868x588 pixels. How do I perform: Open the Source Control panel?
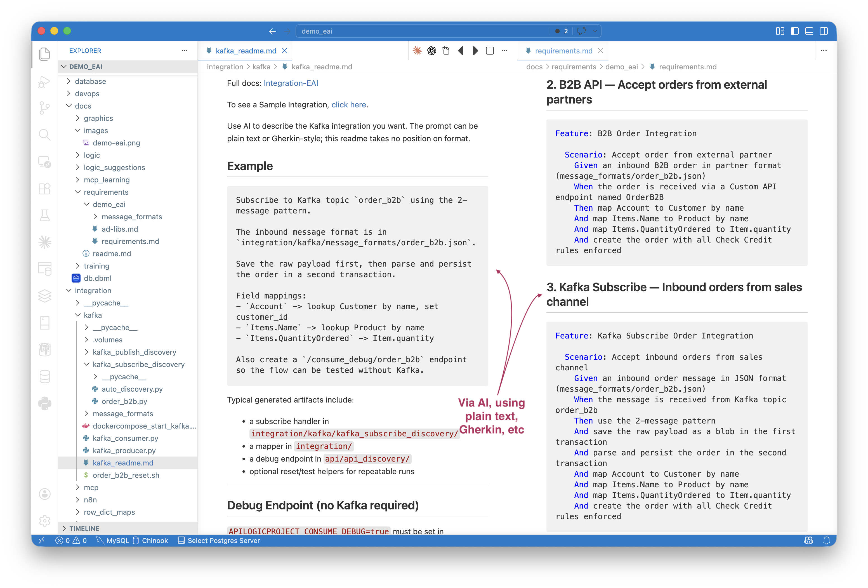pos(45,108)
